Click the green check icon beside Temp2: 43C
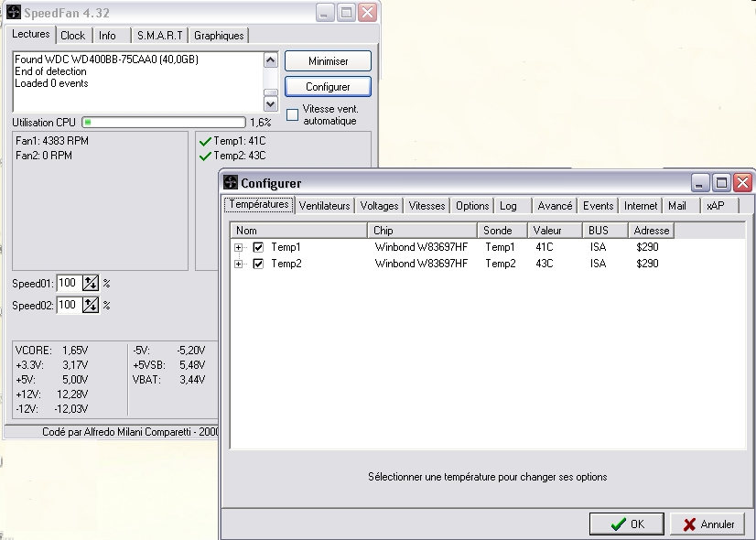This screenshot has height=540, width=756. pyautogui.click(x=205, y=156)
